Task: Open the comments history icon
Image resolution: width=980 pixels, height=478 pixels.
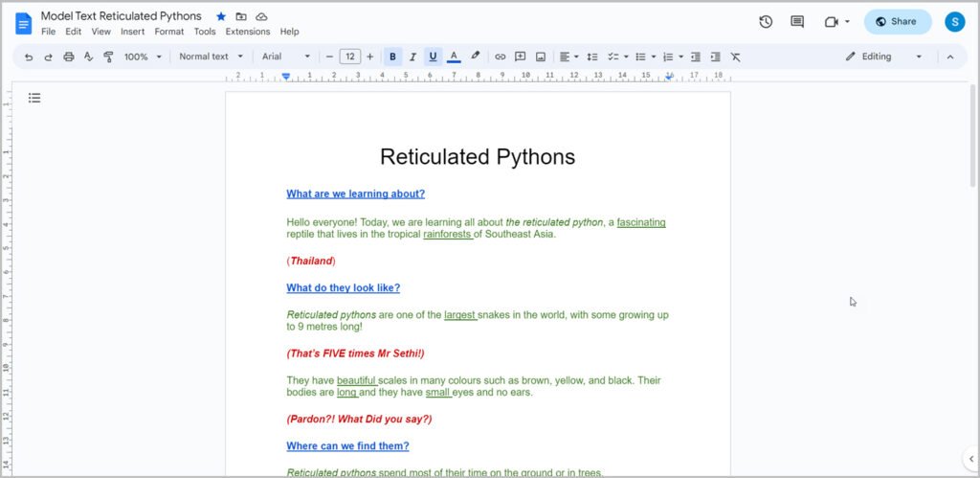Action: click(797, 22)
